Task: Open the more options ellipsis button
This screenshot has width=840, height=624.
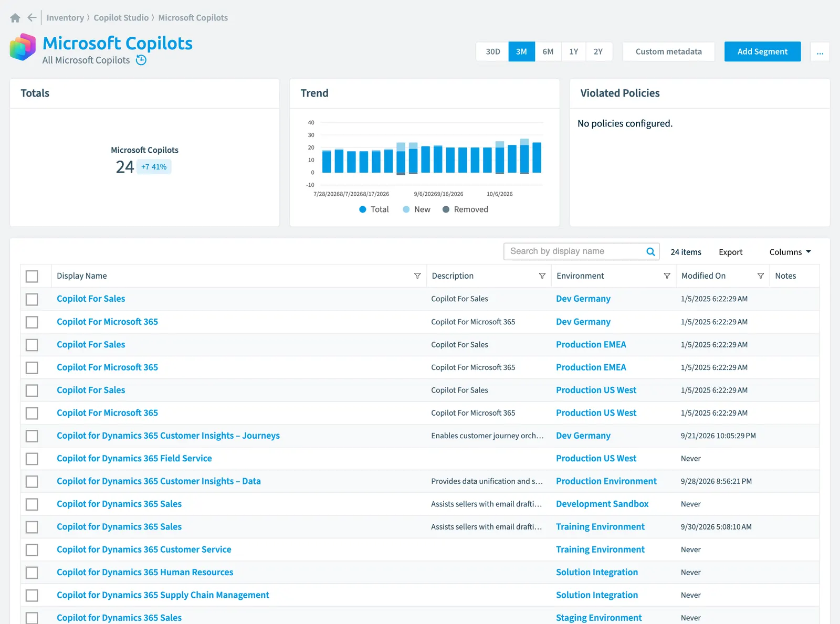Action: pyautogui.click(x=820, y=51)
